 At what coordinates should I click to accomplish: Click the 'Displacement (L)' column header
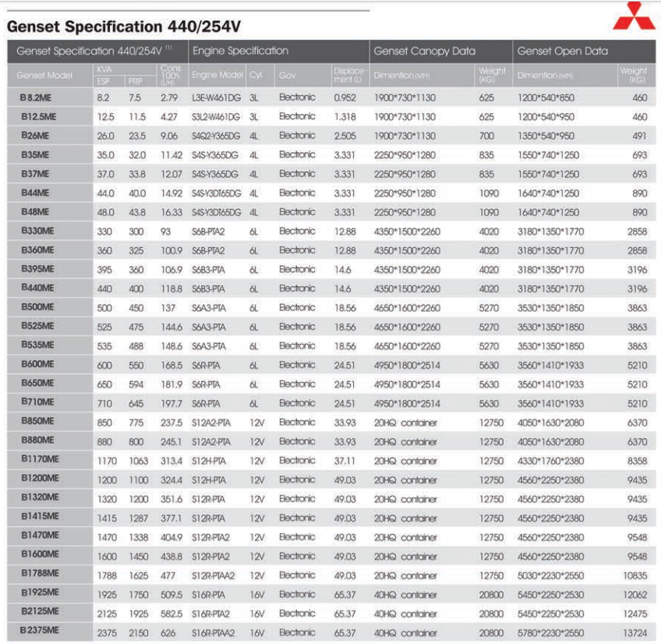coord(348,75)
